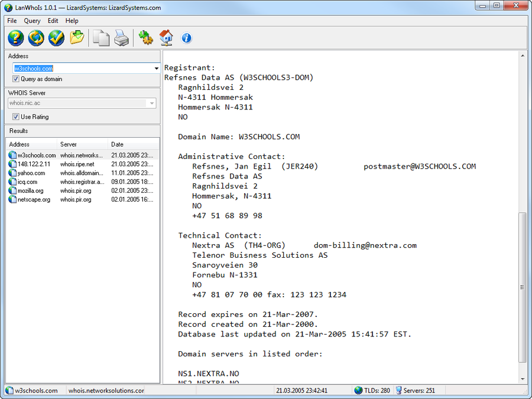
Task: Click the scrollbar down arrow
Action: point(523,379)
